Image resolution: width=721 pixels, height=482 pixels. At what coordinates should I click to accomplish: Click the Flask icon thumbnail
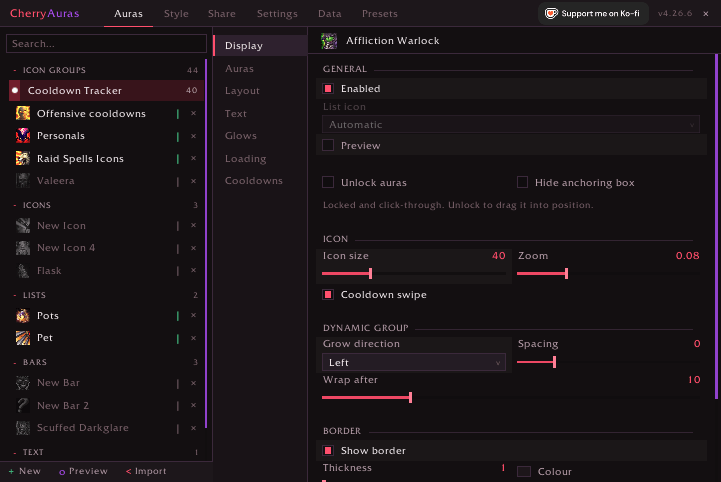coord(23,270)
